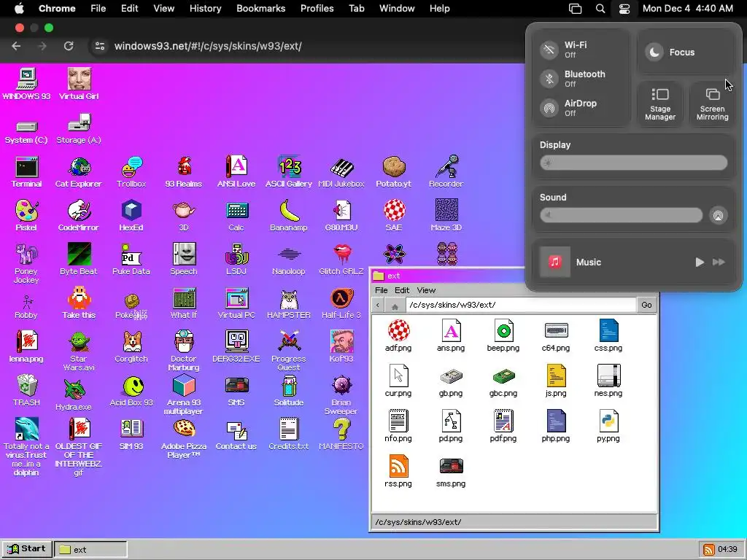
Task: Launch HexEd cube icon
Action: coord(131,216)
